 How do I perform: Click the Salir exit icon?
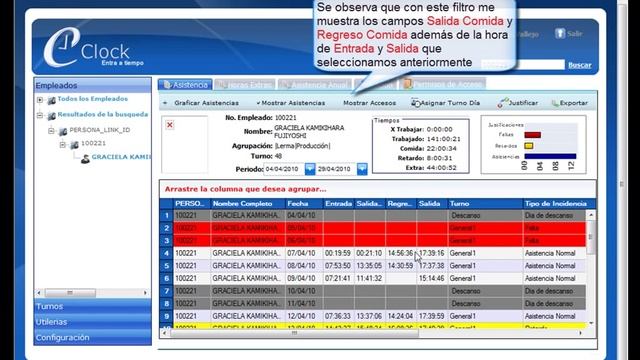(x=560, y=33)
